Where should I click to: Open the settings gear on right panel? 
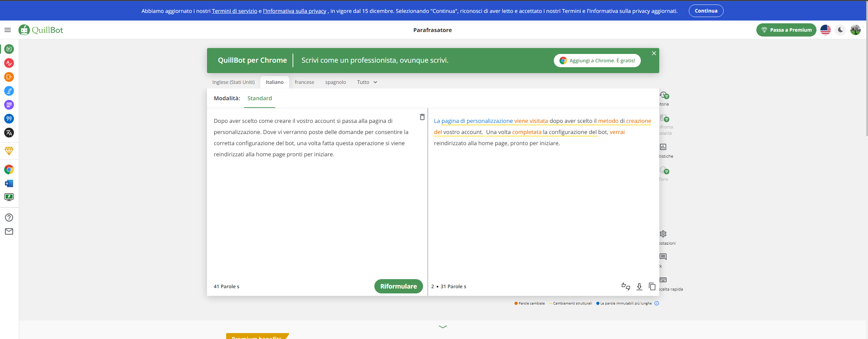tap(663, 234)
